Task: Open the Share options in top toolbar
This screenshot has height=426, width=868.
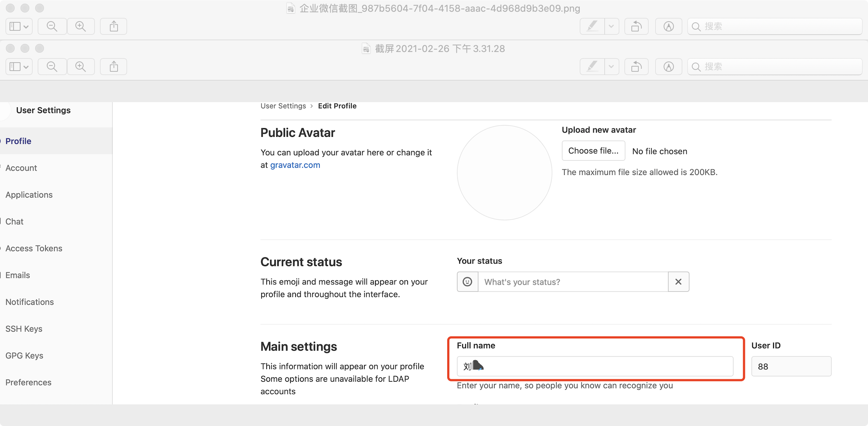Action: (x=113, y=26)
